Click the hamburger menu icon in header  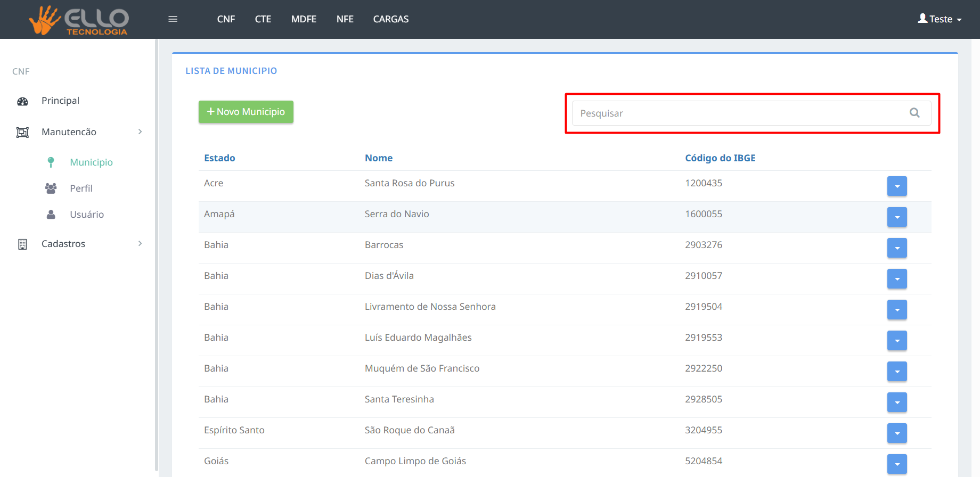click(x=173, y=19)
